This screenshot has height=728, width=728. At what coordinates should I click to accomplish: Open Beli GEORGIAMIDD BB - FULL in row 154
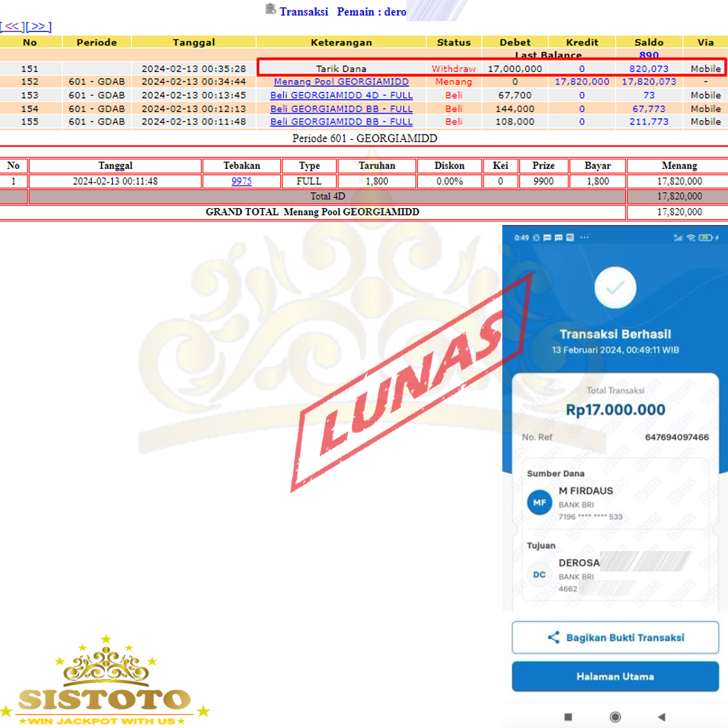pyautogui.click(x=341, y=108)
